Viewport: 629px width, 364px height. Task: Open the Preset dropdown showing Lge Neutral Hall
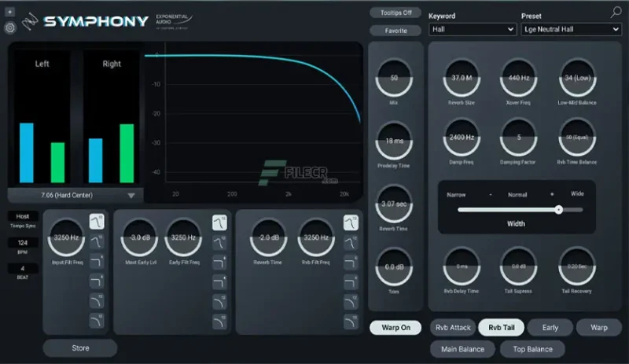coord(572,29)
